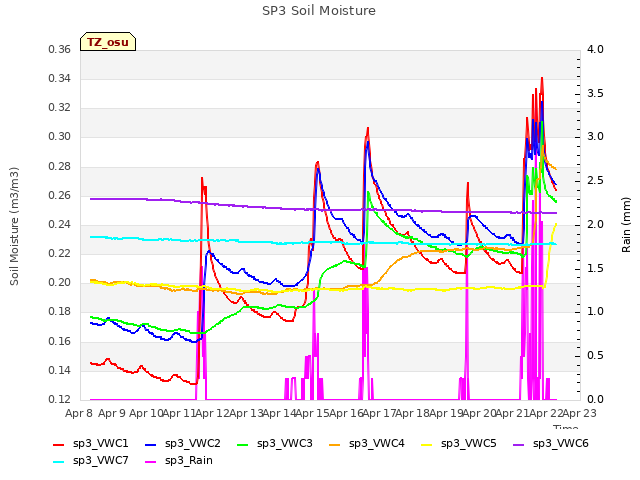Click the 0.0 right rain axis value
The height and width of the screenshot is (480, 640).
[595, 399]
